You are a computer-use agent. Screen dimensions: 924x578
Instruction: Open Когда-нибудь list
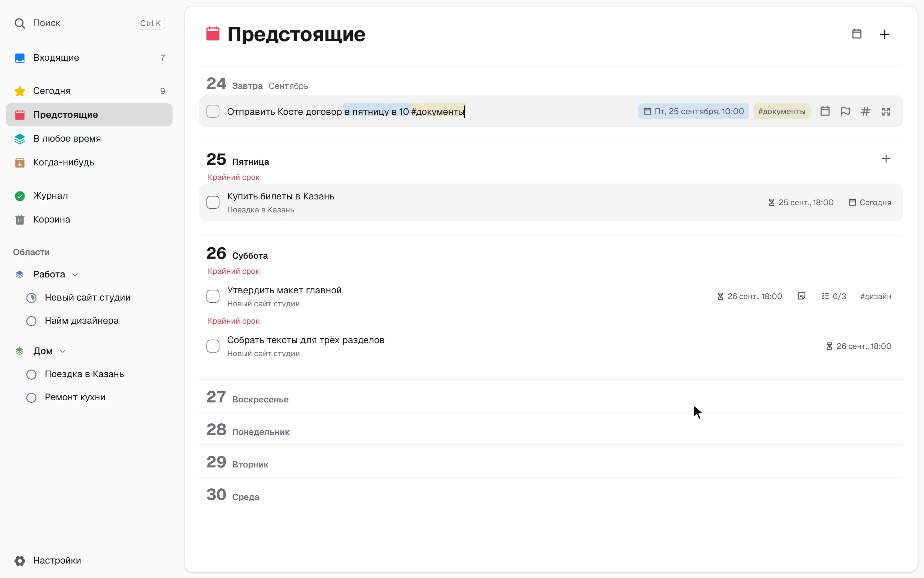(89, 163)
